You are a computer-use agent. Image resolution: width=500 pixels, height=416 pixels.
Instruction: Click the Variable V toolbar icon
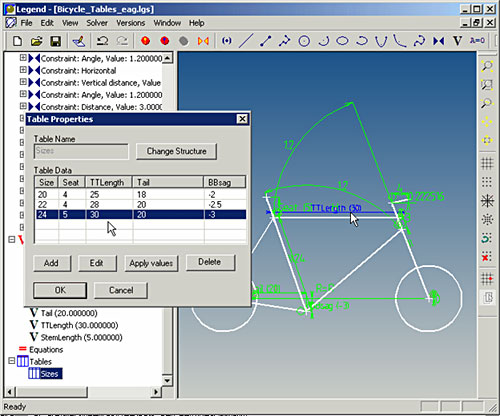coord(458,41)
